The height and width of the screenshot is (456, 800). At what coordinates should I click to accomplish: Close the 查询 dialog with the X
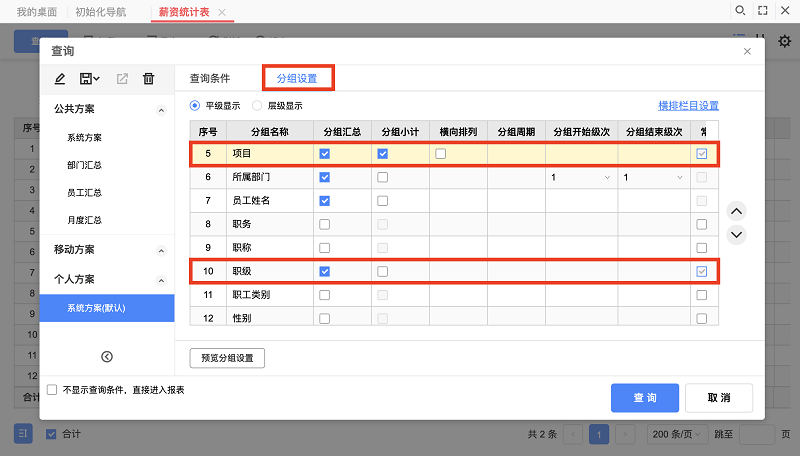point(747,51)
